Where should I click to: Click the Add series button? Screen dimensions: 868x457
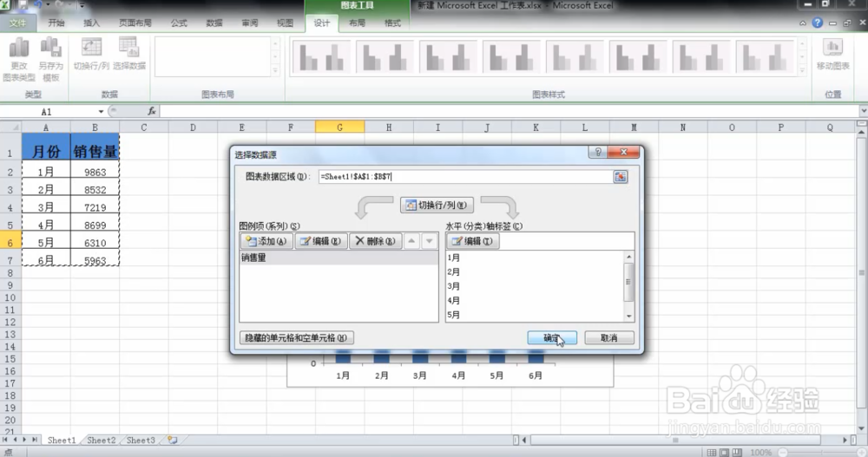coord(266,241)
